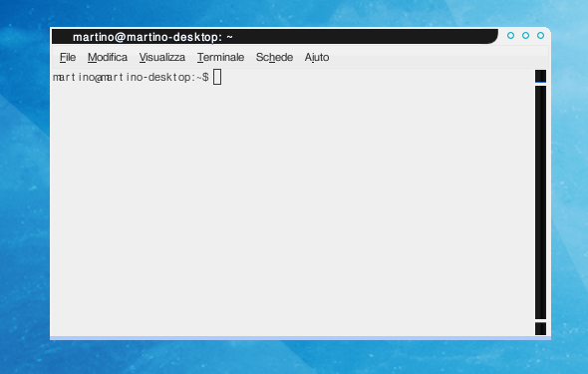Viewport: 588px width, 374px height.
Task: Click the martino@martino-desktop:~$ prompt text
Action: [x=131, y=77]
